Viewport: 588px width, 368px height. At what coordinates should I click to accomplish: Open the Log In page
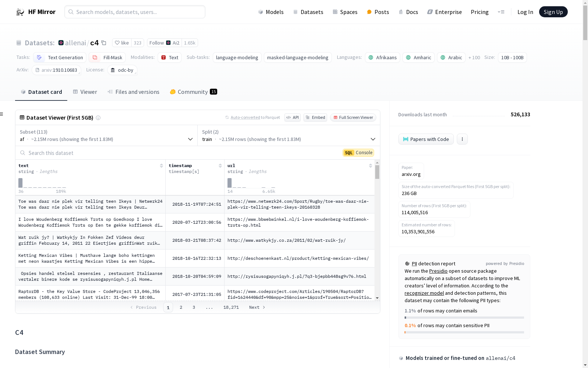point(525,12)
